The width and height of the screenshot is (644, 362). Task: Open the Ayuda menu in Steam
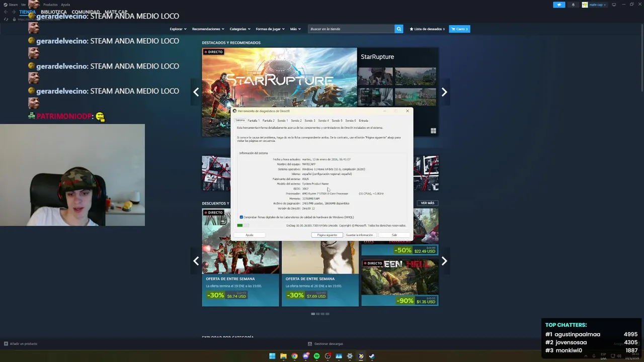click(65, 5)
